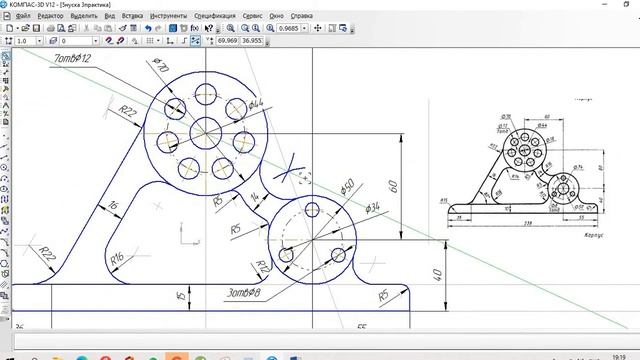The image size is (640, 360).
Task: Cut selection with the scissors icon
Action: coord(86,28)
